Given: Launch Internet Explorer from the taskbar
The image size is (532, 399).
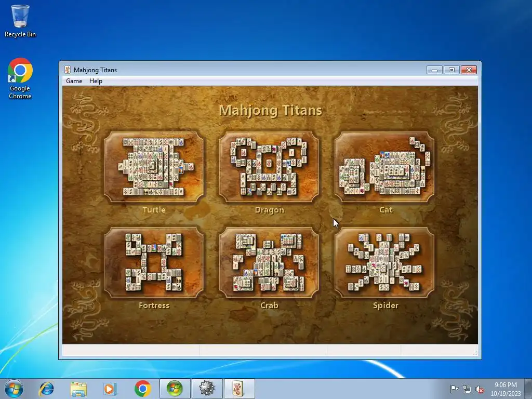Looking at the screenshot, I should tap(46, 389).
